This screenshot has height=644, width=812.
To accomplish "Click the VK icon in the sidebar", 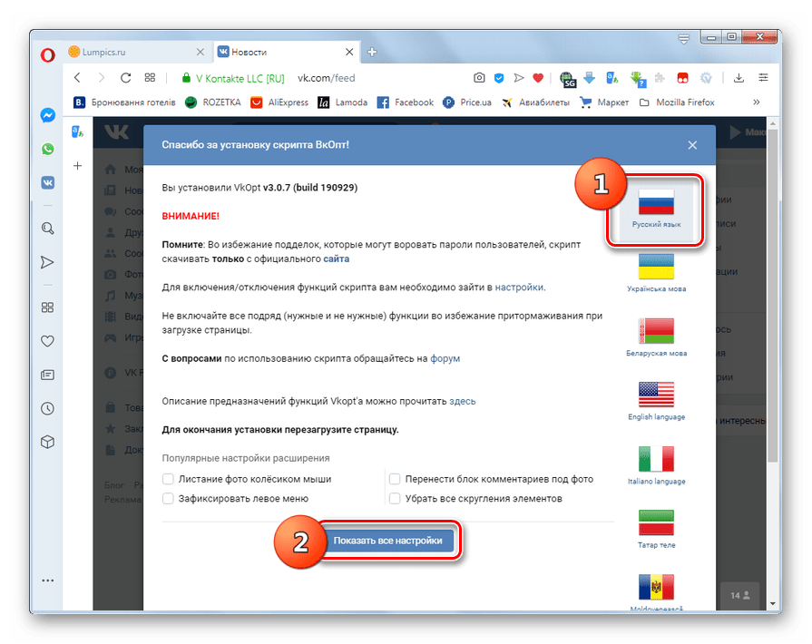I will (x=48, y=181).
